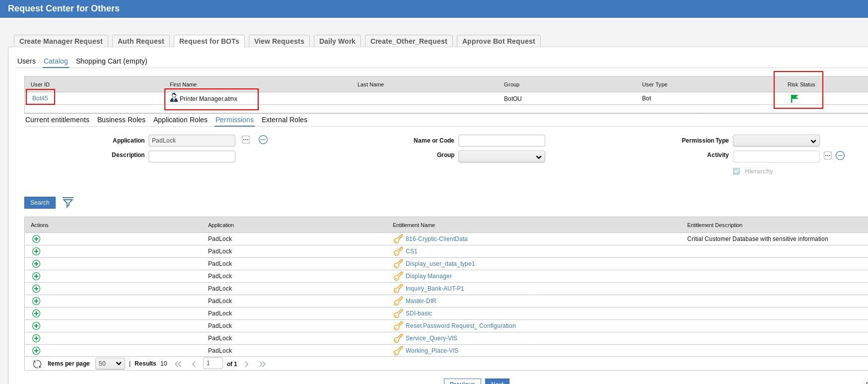The width and height of the screenshot is (868, 384).
Task: Show Current entitlements sub-tab
Action: pyautogui.click(x=57, y=120)
